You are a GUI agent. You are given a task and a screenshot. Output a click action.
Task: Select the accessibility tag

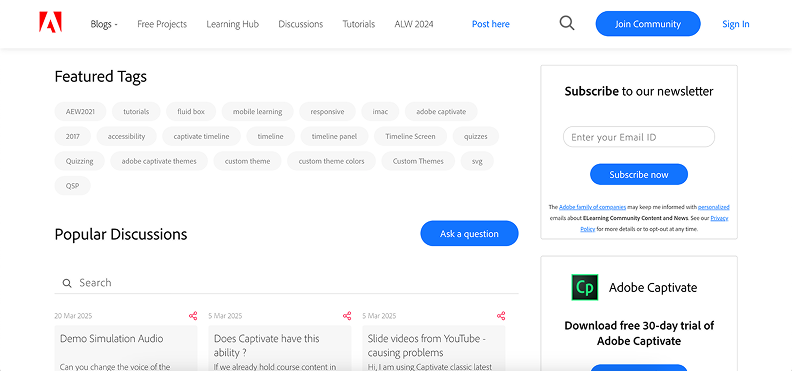coord(126,136)
